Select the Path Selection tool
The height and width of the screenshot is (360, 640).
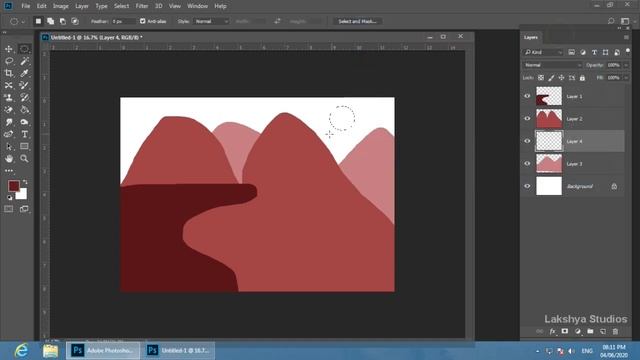[9, 147]
